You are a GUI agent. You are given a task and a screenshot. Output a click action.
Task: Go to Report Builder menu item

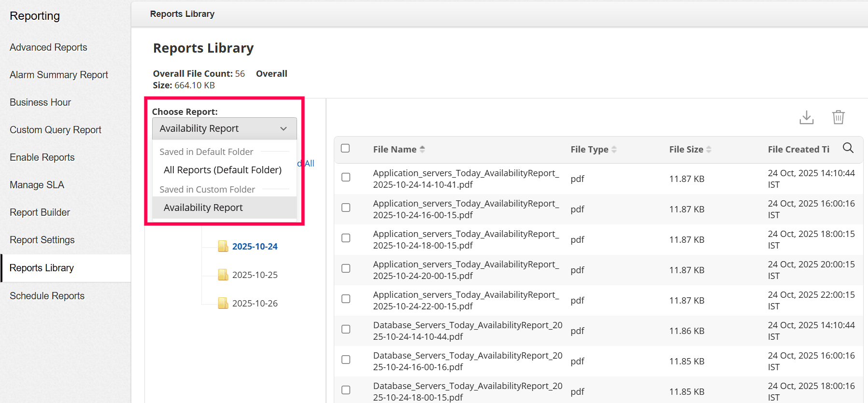pos(40,212)
